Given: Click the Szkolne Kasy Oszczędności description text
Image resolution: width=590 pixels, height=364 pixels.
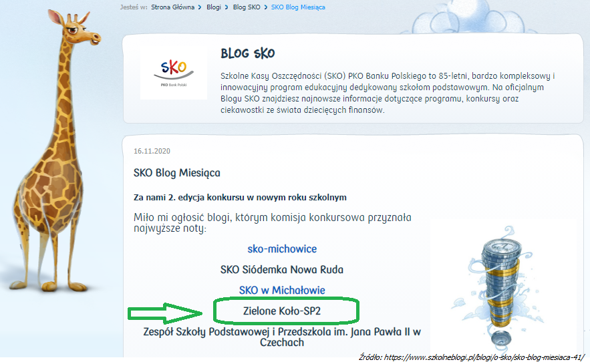Looking at the screenshot, I should point(388,93).
